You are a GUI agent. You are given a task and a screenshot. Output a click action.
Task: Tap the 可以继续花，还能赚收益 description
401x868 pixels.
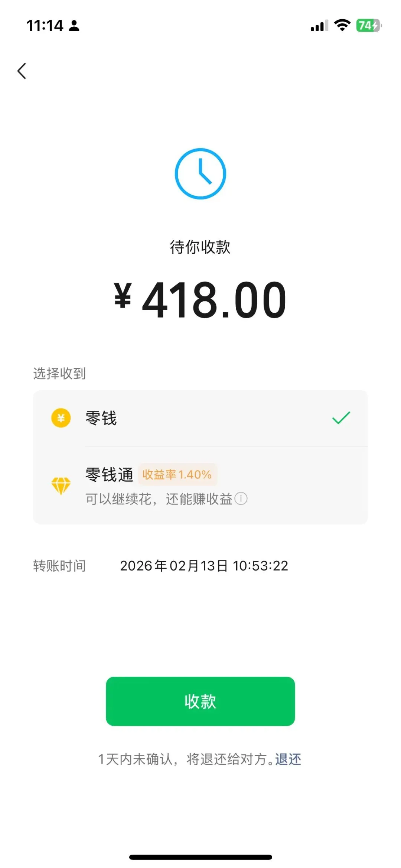click(159, 499)
